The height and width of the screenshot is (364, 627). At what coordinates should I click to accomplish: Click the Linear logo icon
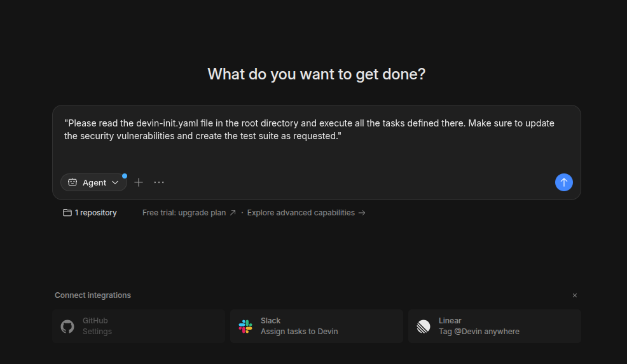[x=424, y=327]
